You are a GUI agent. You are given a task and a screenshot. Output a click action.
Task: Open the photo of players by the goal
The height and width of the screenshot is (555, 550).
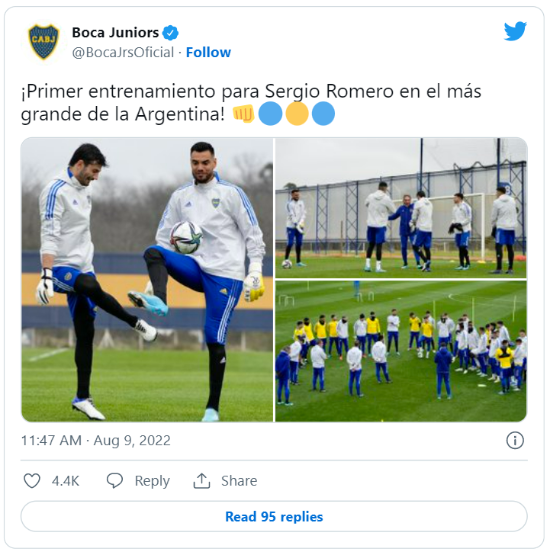pos(401,208)
